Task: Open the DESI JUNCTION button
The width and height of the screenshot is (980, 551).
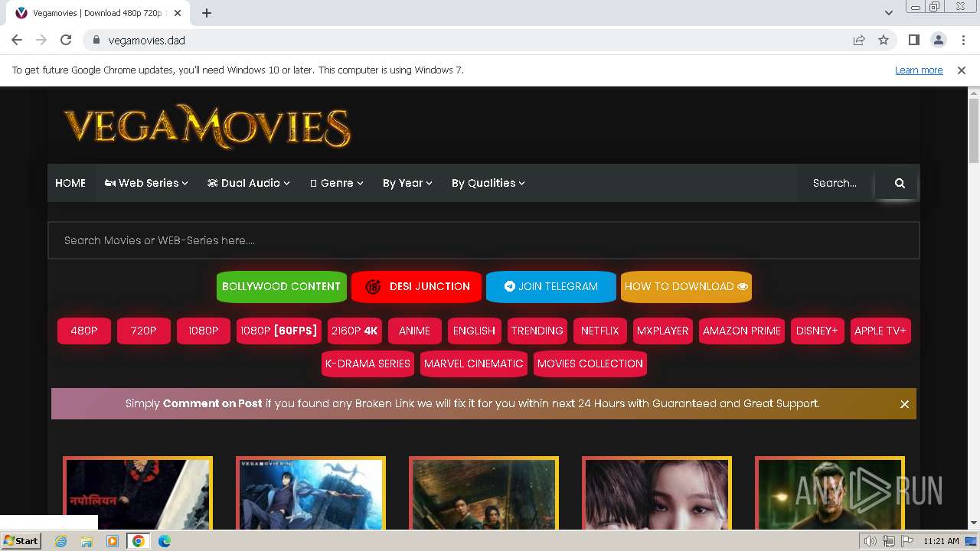Action: [416, 286]
